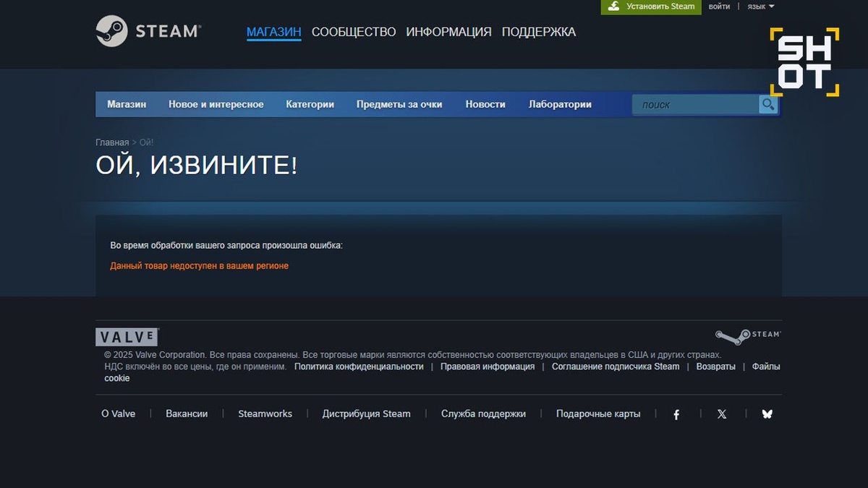Open Предметы за очки in store nav
This screenshot has width=868, height=488.
399,104
